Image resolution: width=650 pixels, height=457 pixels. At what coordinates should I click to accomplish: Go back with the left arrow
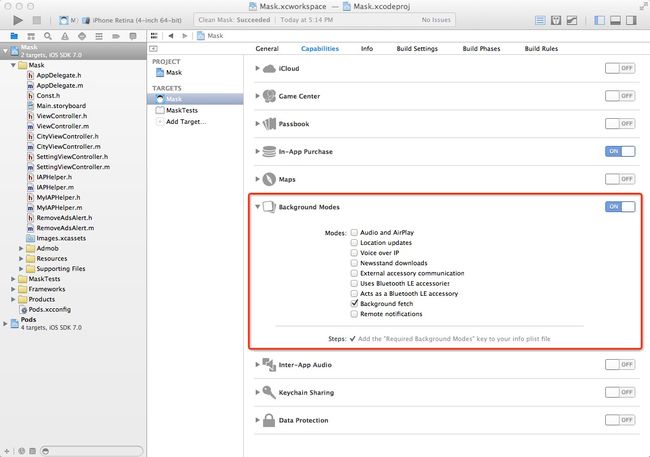[x=171, y=36]
